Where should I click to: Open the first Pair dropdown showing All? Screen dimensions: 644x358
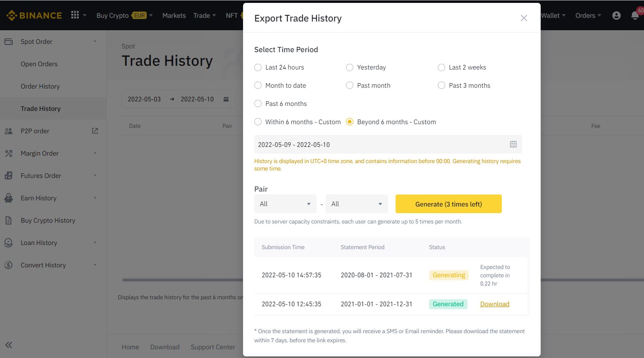coord(285,204)
